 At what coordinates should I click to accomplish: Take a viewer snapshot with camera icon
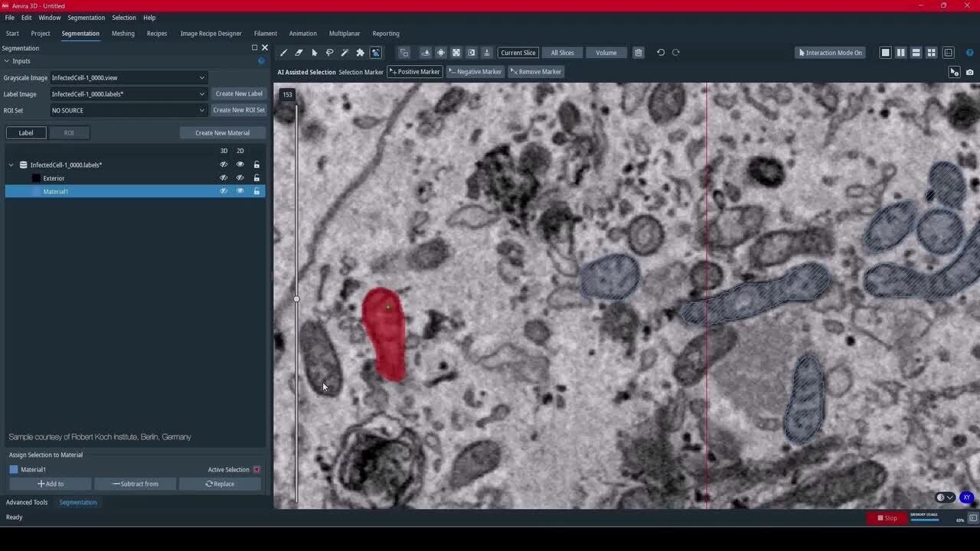(x=970, y=72)
